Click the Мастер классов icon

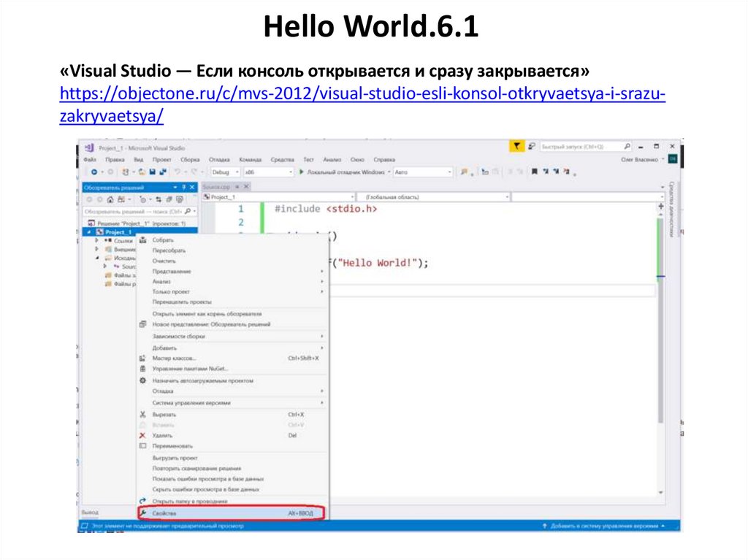point(142,358)
